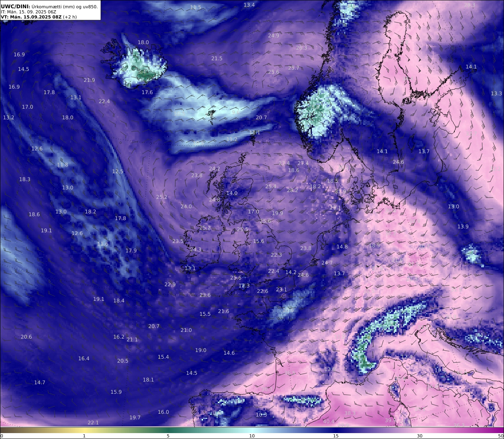
Task: Click the UWC/DINI title text in the header
Action: point(15,6)
